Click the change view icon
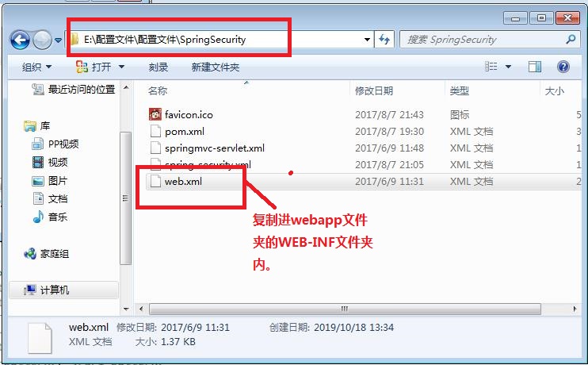 coord(491,67)
